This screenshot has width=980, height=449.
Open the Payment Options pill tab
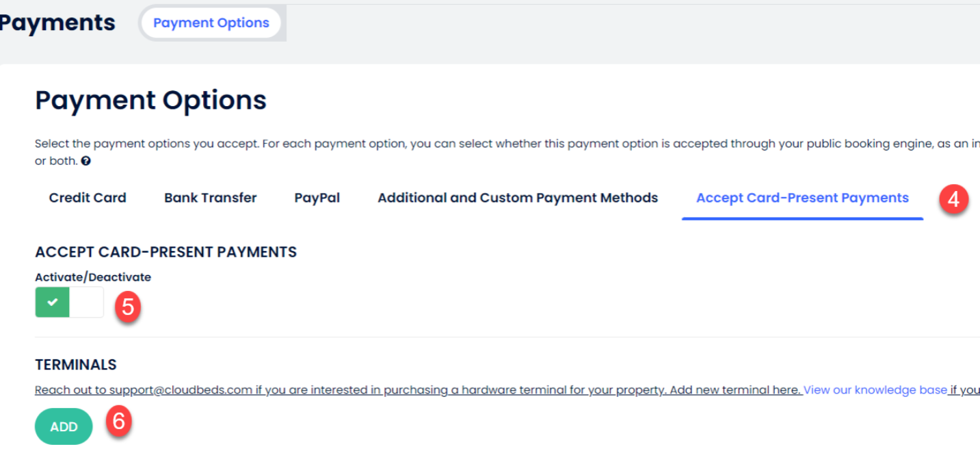click(x=211, y=23)
